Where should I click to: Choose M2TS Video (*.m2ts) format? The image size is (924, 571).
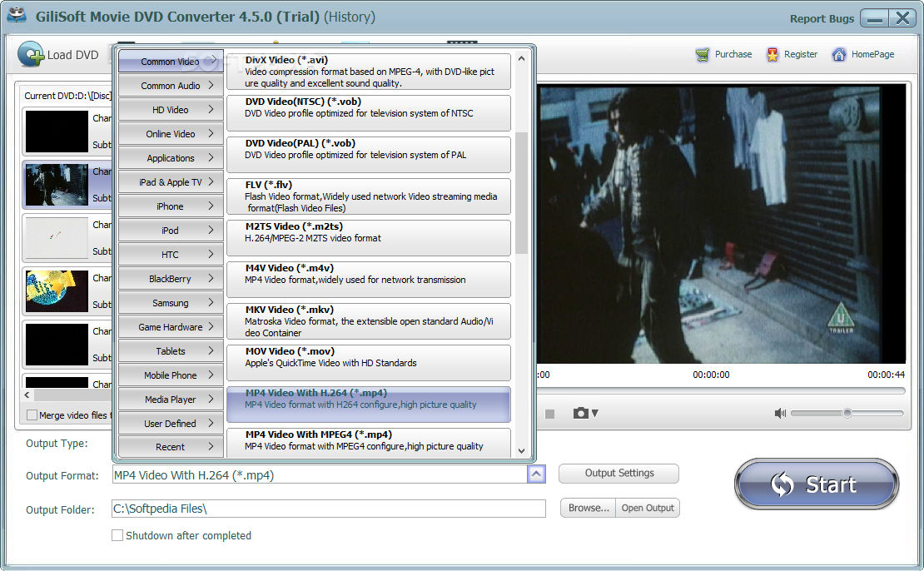(369, 238)
